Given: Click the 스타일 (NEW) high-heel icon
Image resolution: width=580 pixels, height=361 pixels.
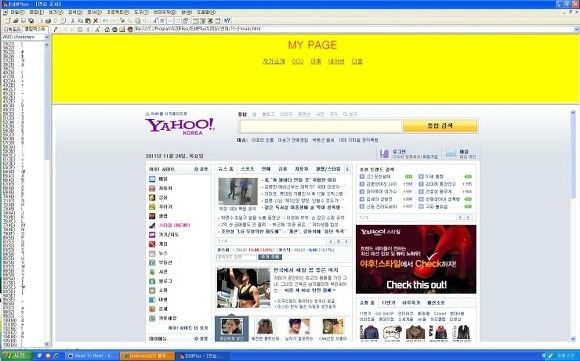Looking at the screenshot, I should click(152, 225).
